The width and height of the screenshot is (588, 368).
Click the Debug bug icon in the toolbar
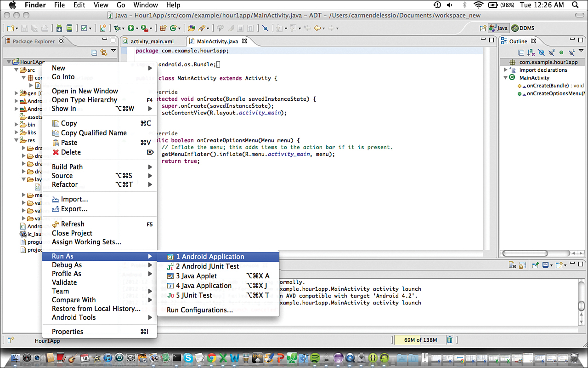(x=117, y=28)
